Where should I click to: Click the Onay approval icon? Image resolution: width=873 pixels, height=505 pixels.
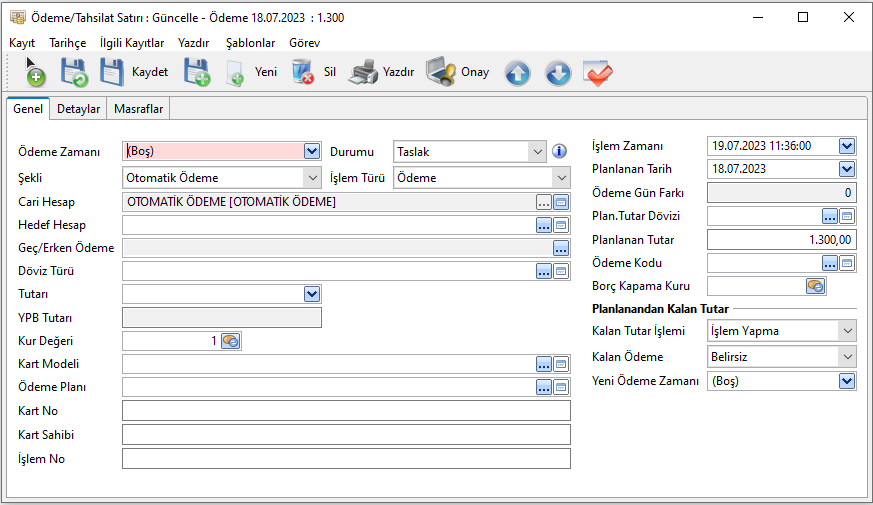(457, 72)
